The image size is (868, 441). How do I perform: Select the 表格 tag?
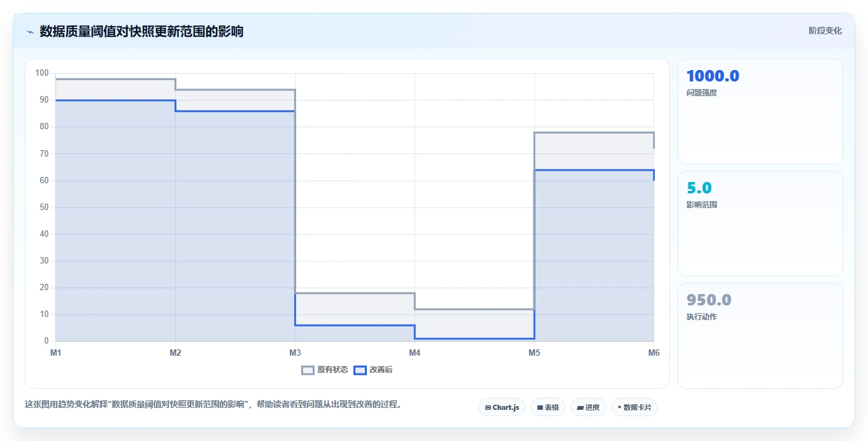(548, 407)
